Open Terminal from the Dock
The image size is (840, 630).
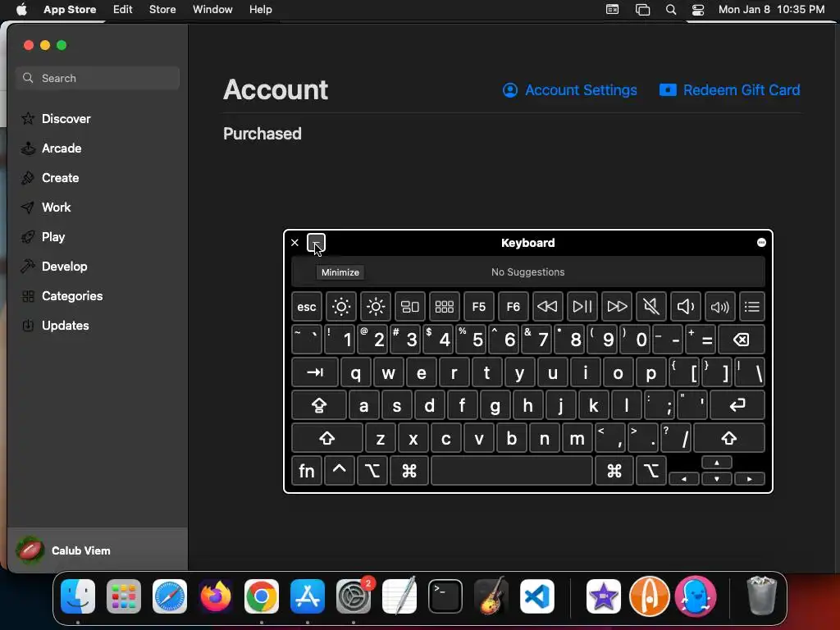tap(445, 596)
